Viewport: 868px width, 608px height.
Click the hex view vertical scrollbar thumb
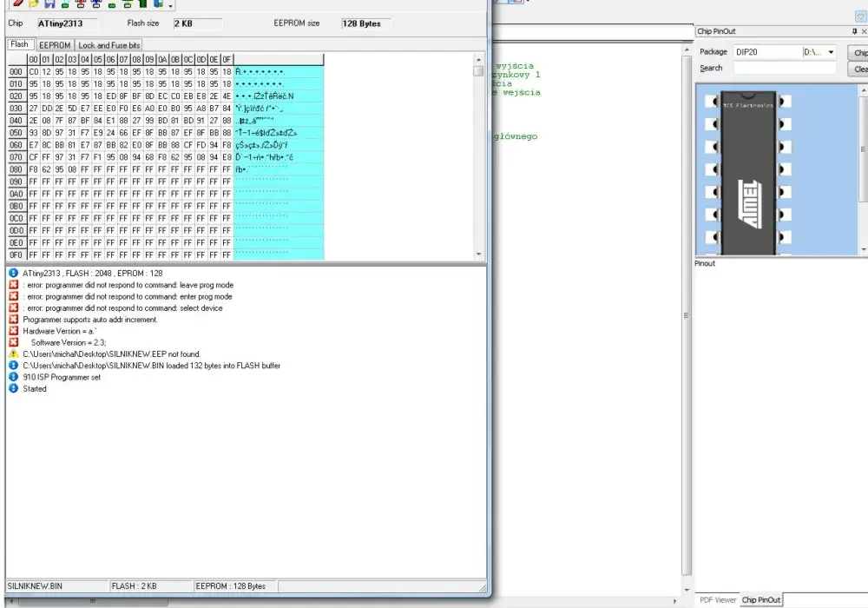point(479,71)
